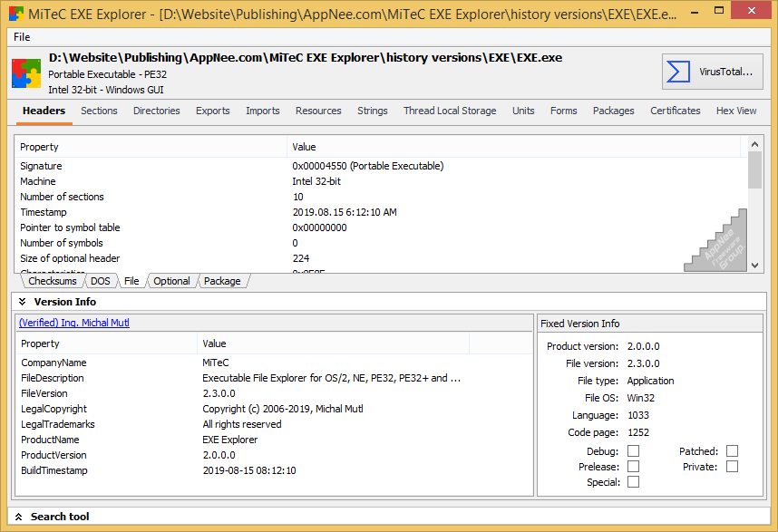Open the Units tab
Screen dimensions: 778x532
[523, 111]
